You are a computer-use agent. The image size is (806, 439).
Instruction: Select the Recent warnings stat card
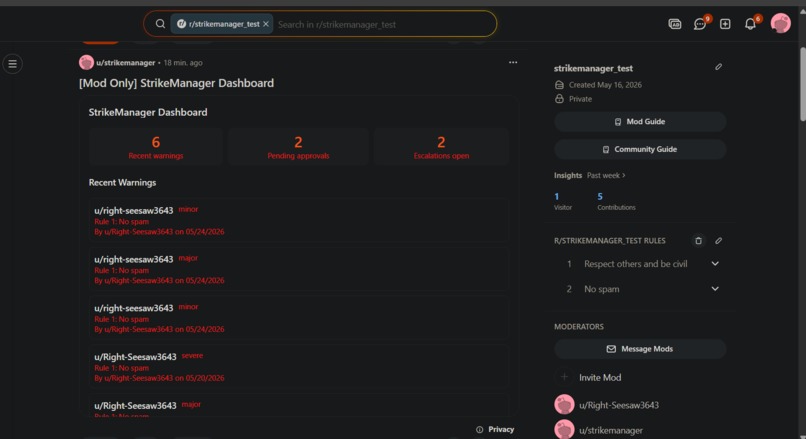coord(155,147)
